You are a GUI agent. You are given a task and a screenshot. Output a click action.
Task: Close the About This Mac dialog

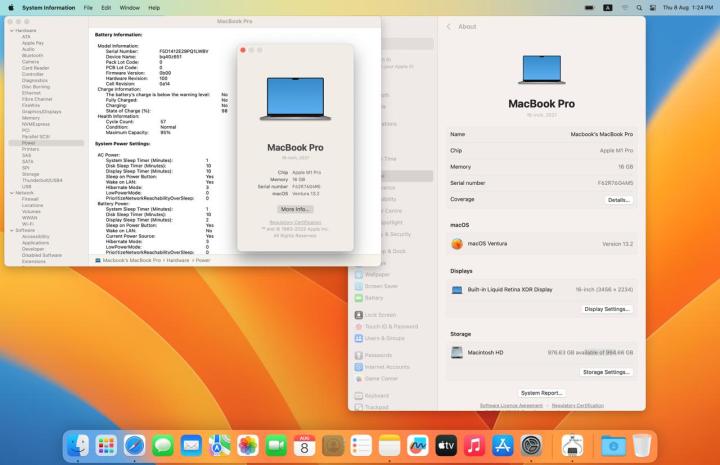pyautogui.click(x=243, y=50)
